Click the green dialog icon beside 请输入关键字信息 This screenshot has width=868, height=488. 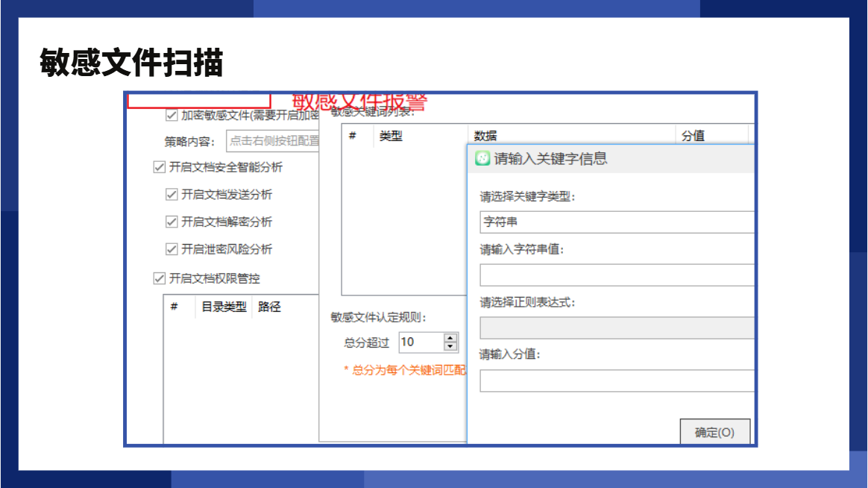pyautogui.click(x=482, y=158)
